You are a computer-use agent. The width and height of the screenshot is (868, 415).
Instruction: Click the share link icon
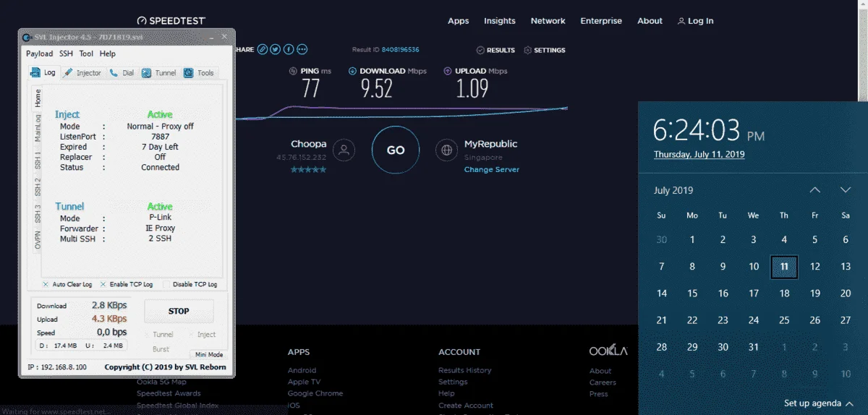[263, 49]
